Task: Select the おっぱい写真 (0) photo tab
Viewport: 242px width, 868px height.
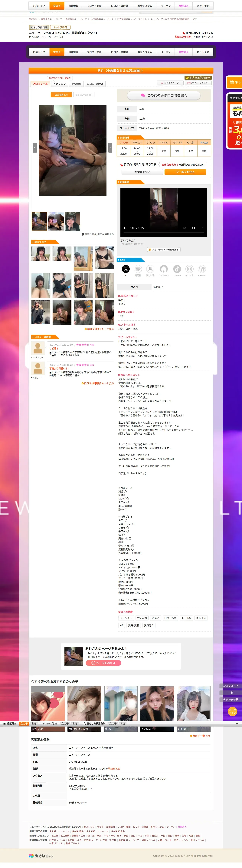Action: pos(84,95)
